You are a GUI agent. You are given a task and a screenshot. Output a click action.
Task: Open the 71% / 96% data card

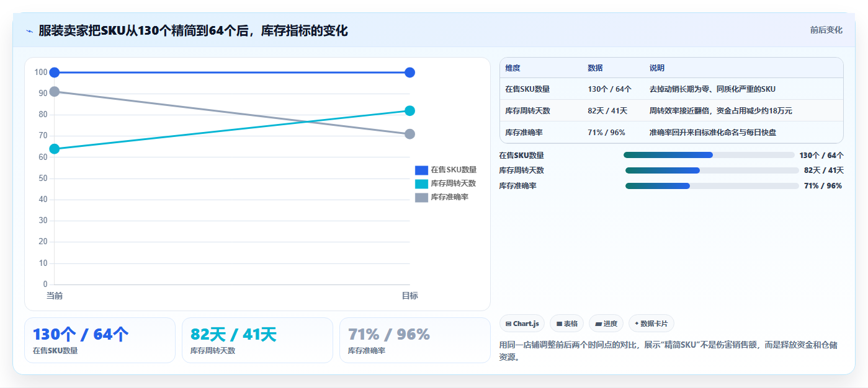pos(415,340)
